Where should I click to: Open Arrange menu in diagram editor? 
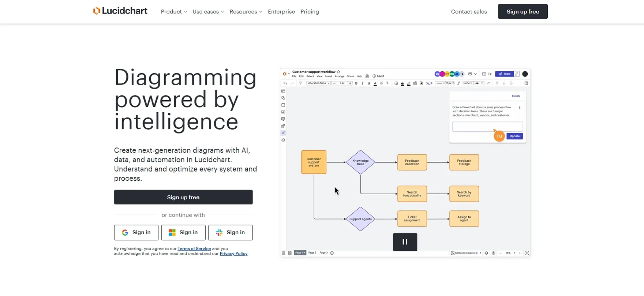click(x=340, y=76)
